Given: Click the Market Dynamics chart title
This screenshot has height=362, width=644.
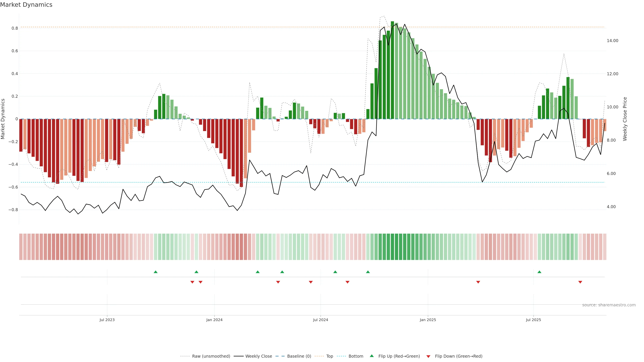Looking at the screenshot, I should tap(26, 5).
